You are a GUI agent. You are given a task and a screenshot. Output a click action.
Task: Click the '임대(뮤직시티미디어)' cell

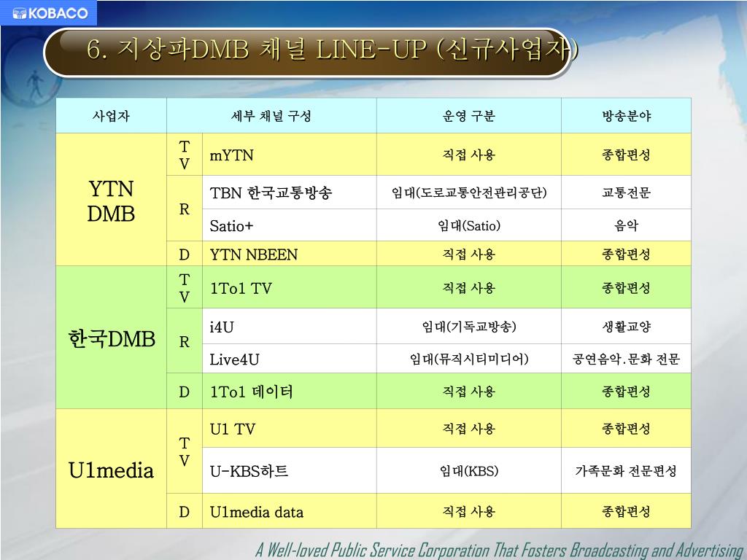469,359
